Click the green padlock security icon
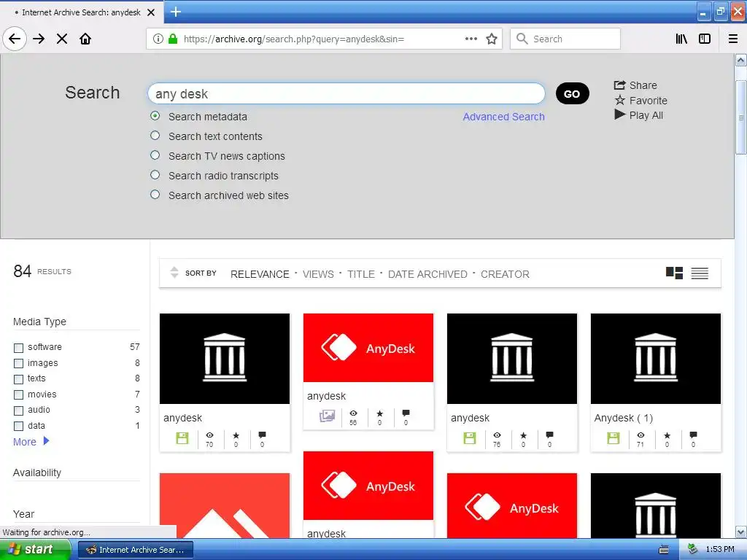 tap(173, 39)
